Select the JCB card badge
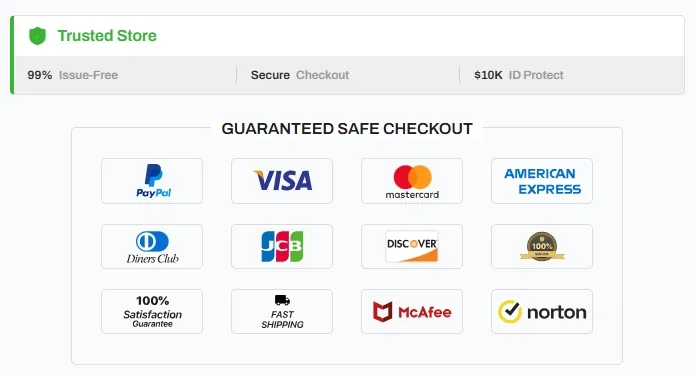 [282, 246]
